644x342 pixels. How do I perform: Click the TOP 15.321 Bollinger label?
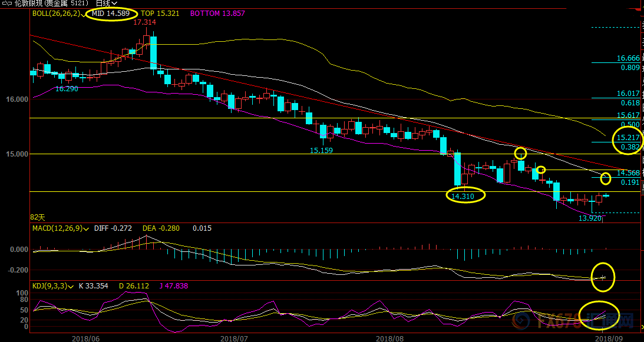pos(160,13)
